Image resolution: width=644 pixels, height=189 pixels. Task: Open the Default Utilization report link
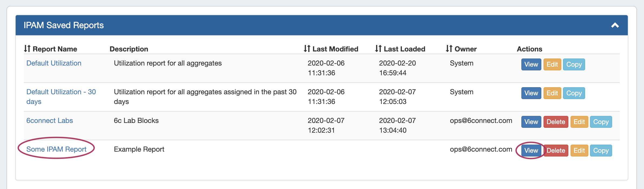pos(54,63)
